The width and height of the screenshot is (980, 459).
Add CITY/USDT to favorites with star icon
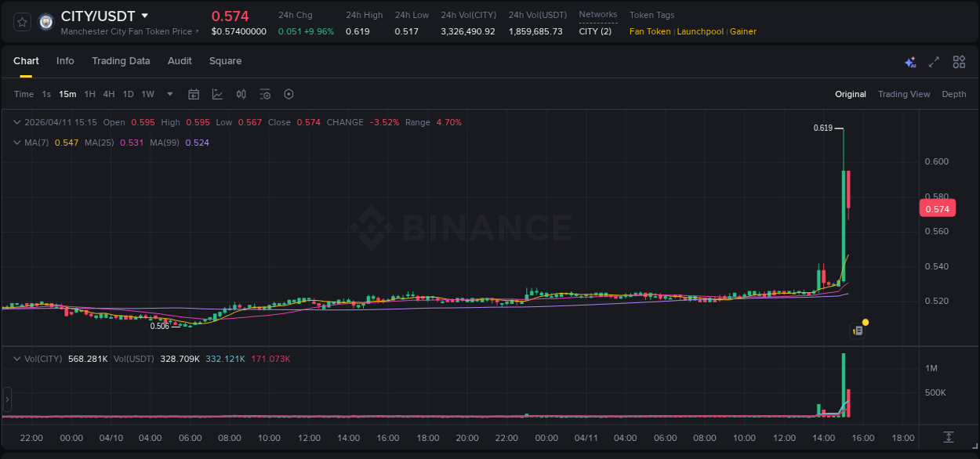[22, 22]
